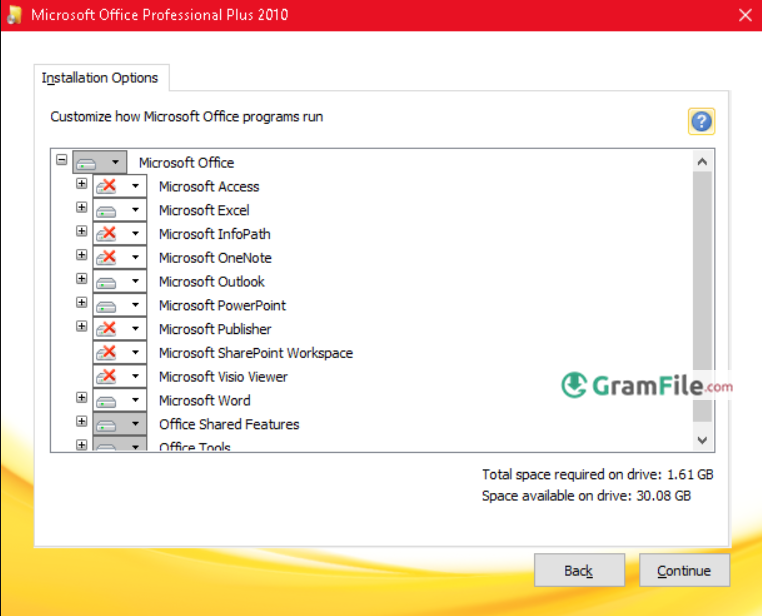762x616 pixels.
Task: Expand the Microsoft Outlook node
Action: click(82, 279)
